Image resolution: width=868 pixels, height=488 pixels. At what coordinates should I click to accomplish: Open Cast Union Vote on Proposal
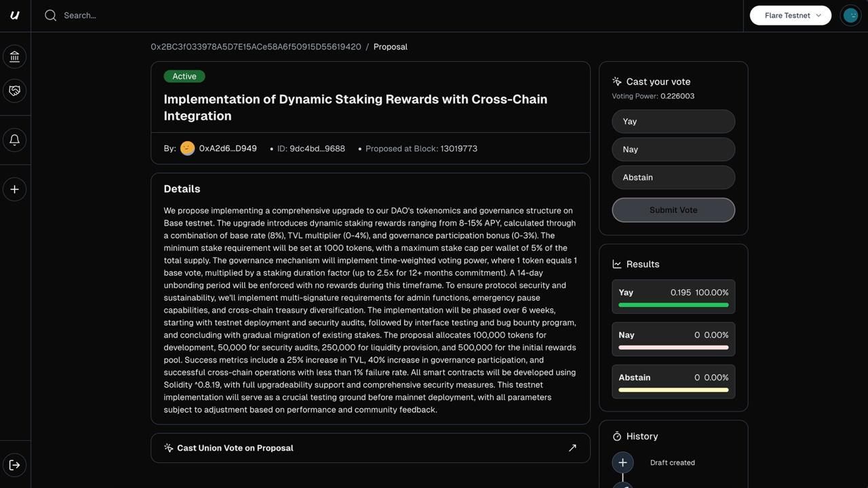370,448
